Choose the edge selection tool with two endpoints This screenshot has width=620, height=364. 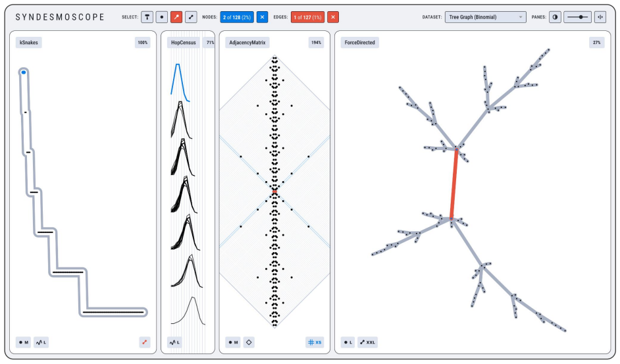coord(191,17)
